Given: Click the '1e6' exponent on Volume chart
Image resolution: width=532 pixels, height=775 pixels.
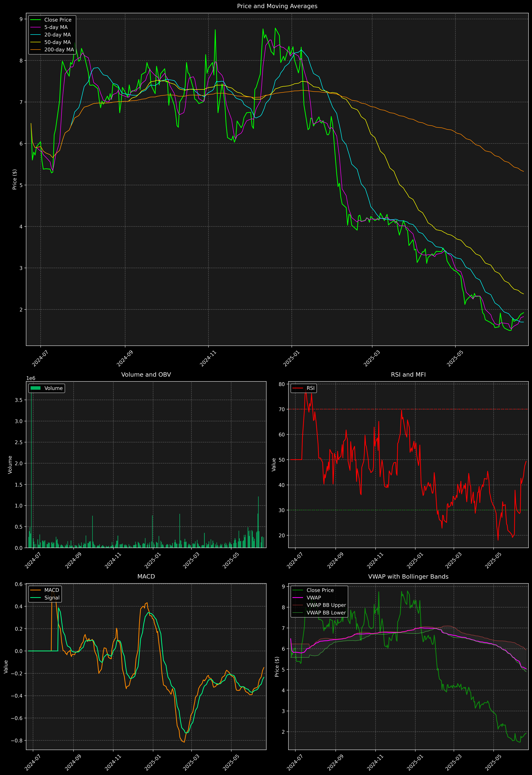Looking at the screenshot, I should click(x=31, y=378).
